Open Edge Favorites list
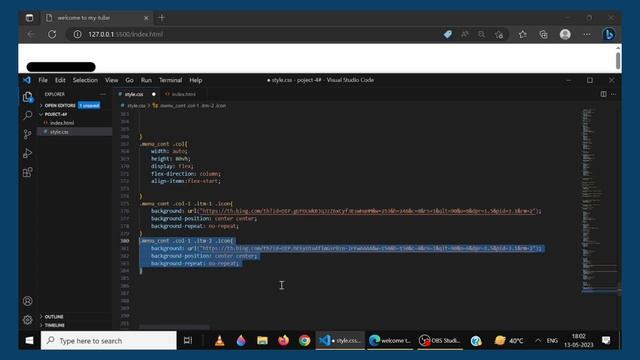Viewport: 640px width, 360px height. pos(523,34)
